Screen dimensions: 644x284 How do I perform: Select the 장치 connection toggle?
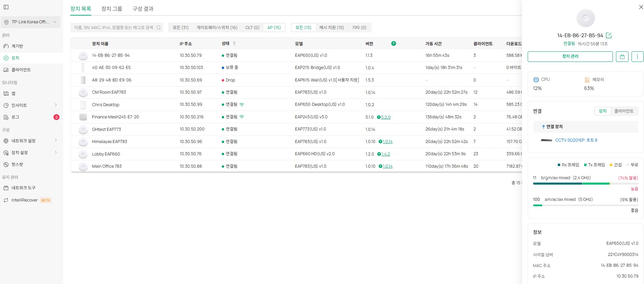[x=602, y=111]
